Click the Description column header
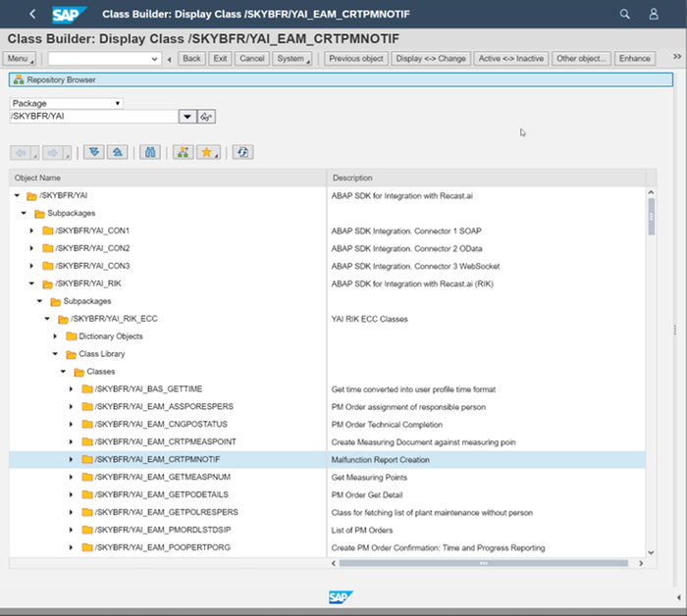This screenshot has width=687, height=616. coord(487,178)
